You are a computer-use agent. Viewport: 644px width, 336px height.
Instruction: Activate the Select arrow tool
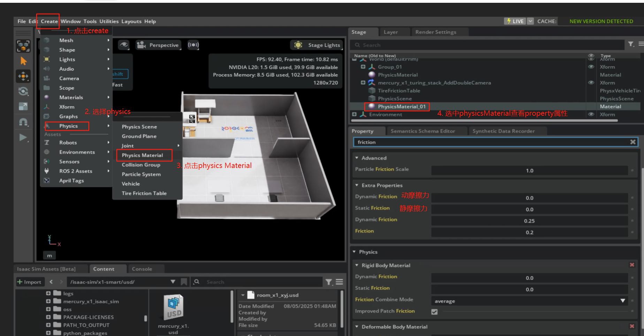(23, 61)
